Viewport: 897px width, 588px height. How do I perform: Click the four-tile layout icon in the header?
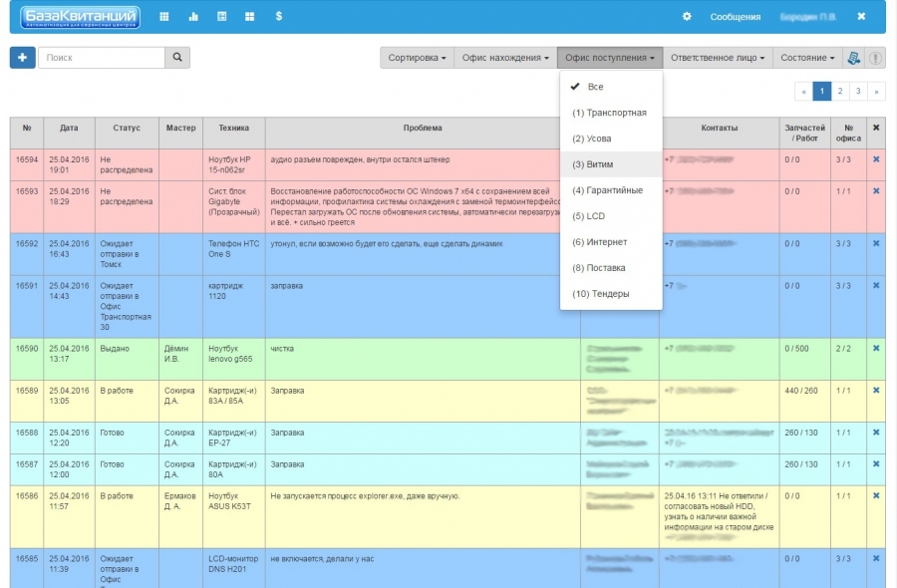tap(249, 17)
